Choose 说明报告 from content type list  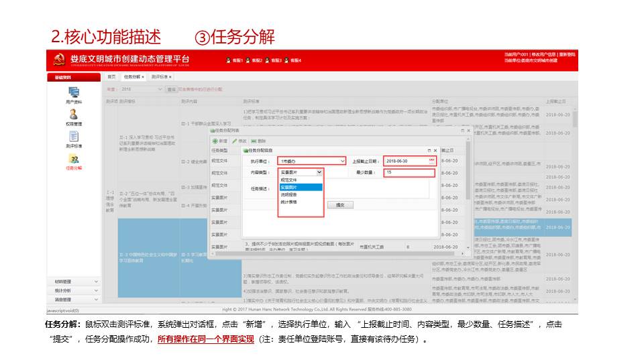pos(290,194)
